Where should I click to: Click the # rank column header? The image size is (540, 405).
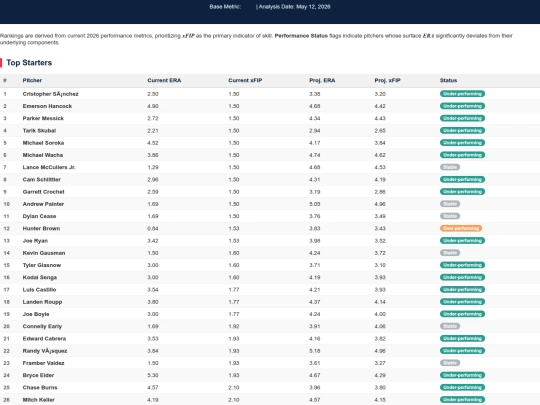coord(5,80)
